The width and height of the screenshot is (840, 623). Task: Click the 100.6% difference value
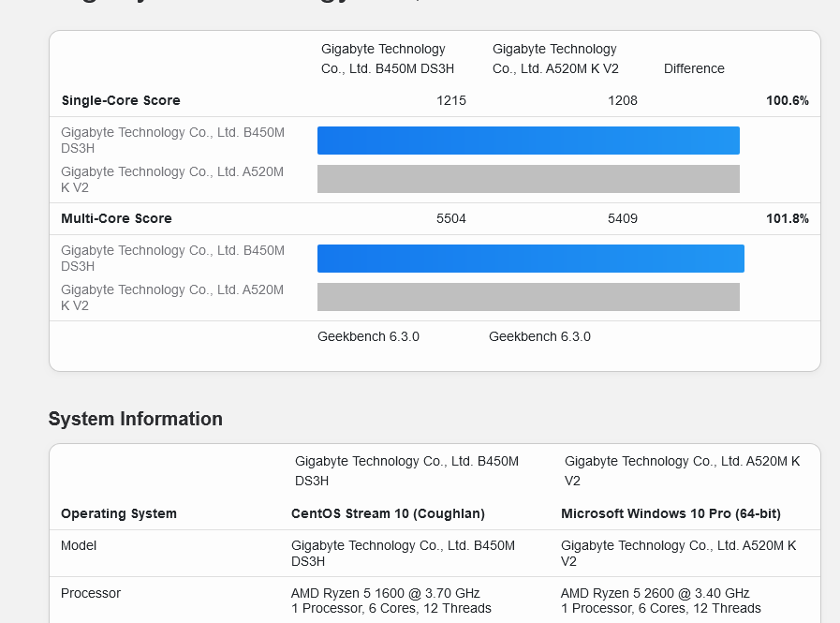pyautogui.click(x=787, y=101)
